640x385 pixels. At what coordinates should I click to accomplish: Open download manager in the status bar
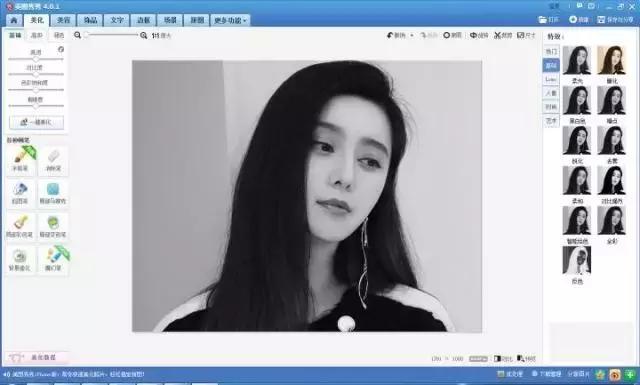click(x=547, y=374)
